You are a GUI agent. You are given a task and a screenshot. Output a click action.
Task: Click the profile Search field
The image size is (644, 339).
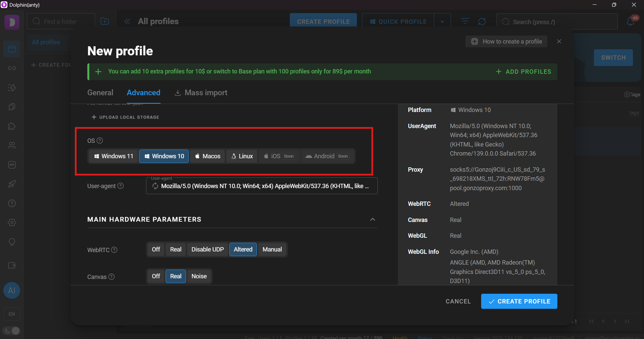click(x=557, y=22)
